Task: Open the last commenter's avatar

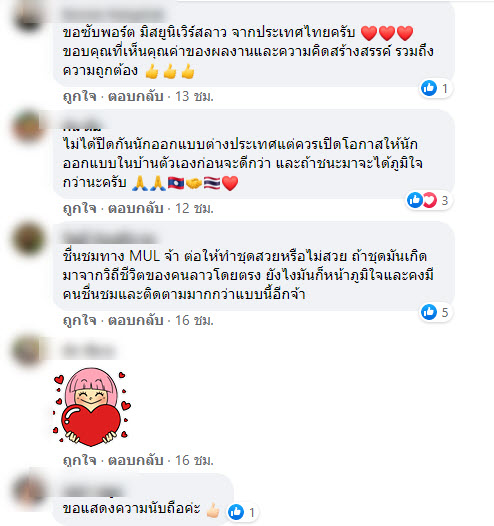Action: tap(29, 490)
